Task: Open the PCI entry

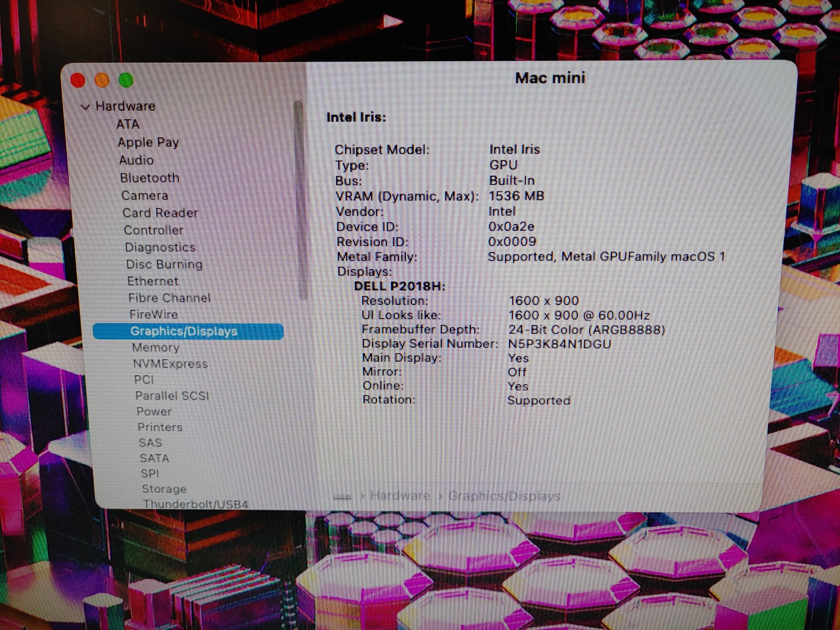Action: [x=144, y=380]
